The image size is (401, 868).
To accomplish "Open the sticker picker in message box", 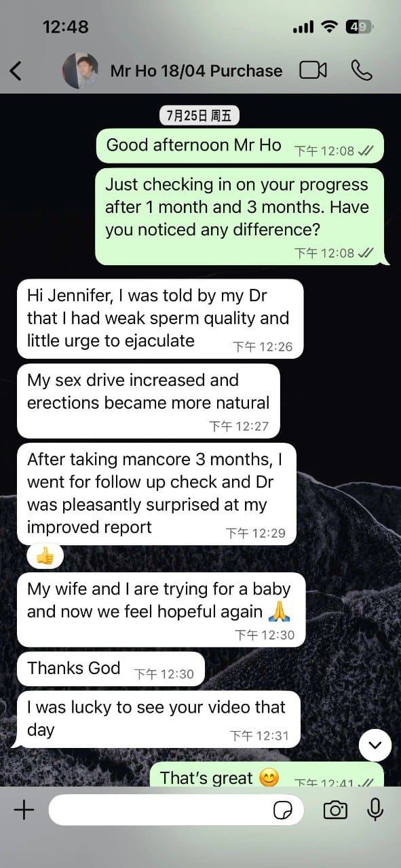I will point(283,810).
